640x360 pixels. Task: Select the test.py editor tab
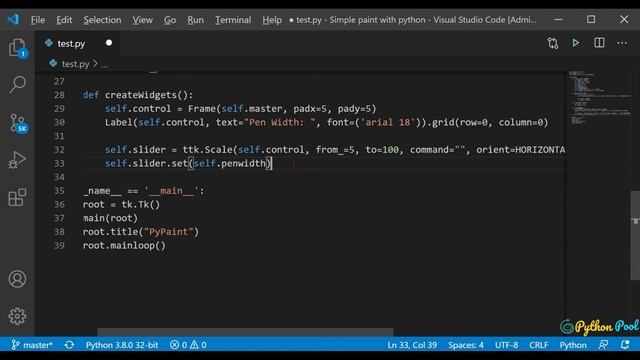78,43
